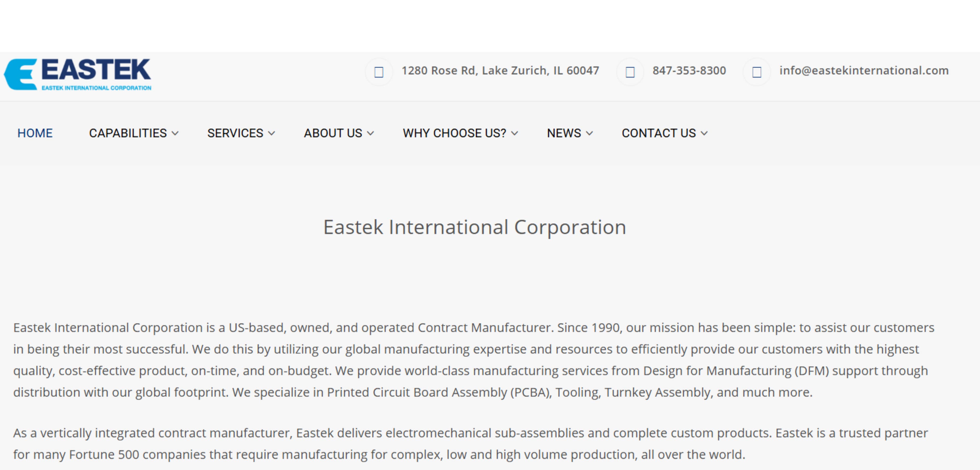
Task: Select the ABOUT US menu item
Action: [333, 133]
